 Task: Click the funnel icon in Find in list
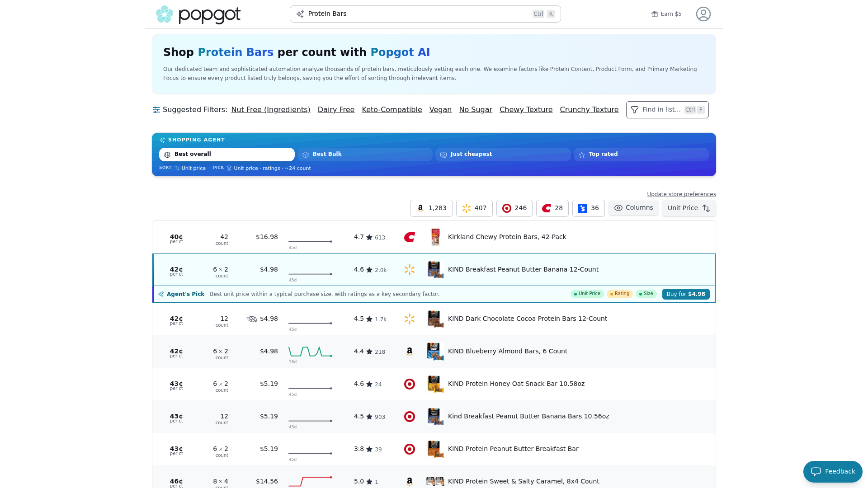point(635,110)
